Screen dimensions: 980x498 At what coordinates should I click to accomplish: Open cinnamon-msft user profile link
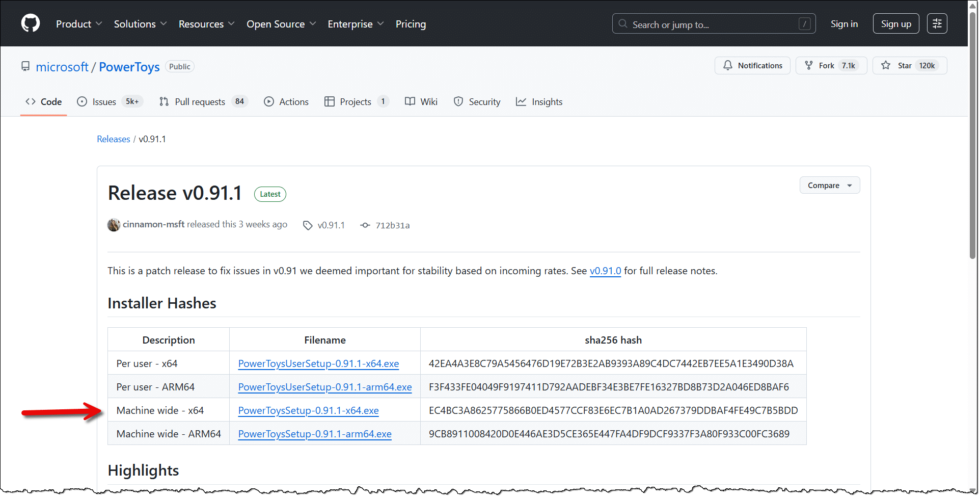pos(153,224)
